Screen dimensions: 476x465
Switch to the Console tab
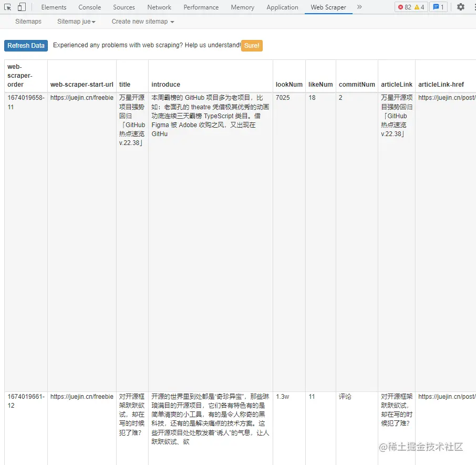(89, 7)
